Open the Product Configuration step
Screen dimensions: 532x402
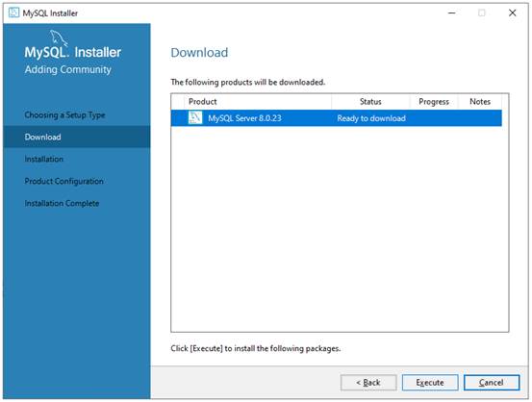coord(64,181)
